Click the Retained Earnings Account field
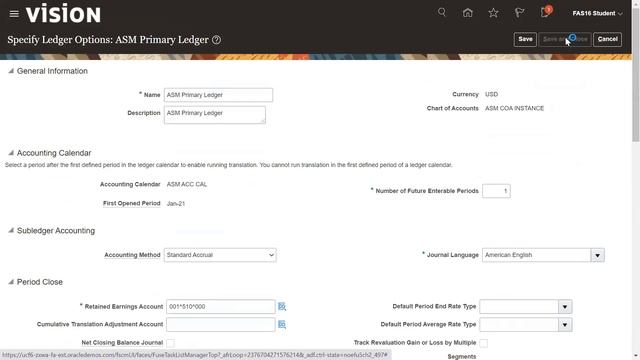Viewport: 640px width, 360px height. pos(220,307)
